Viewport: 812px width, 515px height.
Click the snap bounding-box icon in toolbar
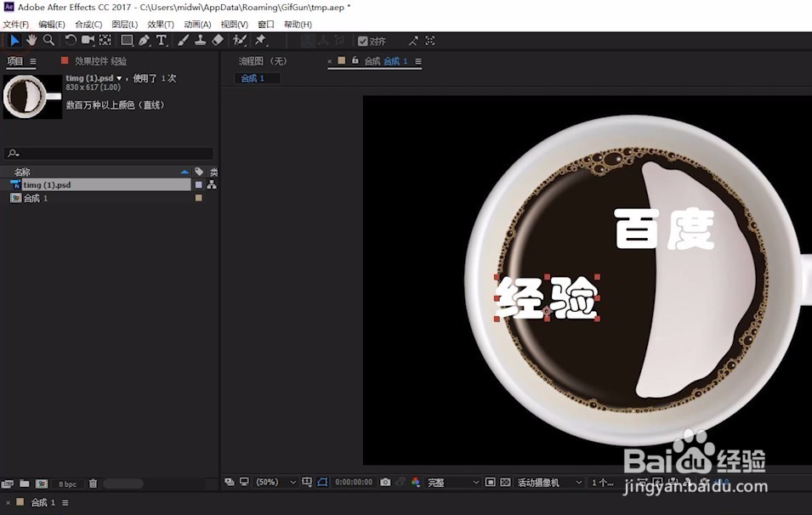click(x=430, y=41)
